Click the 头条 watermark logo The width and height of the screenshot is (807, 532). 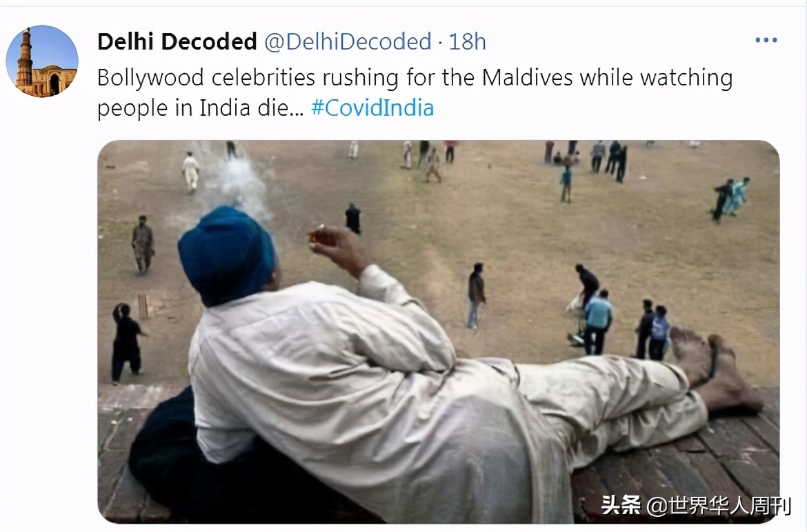click(x=621, y=504)
